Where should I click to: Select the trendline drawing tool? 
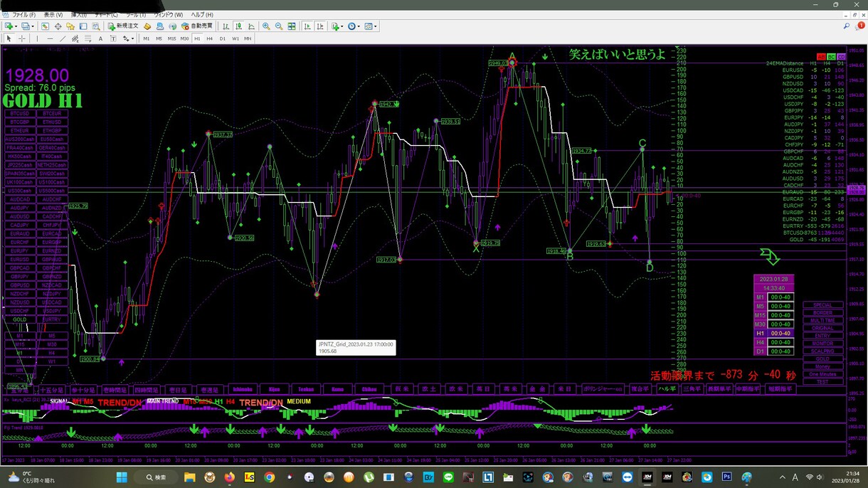pos(63,38)
